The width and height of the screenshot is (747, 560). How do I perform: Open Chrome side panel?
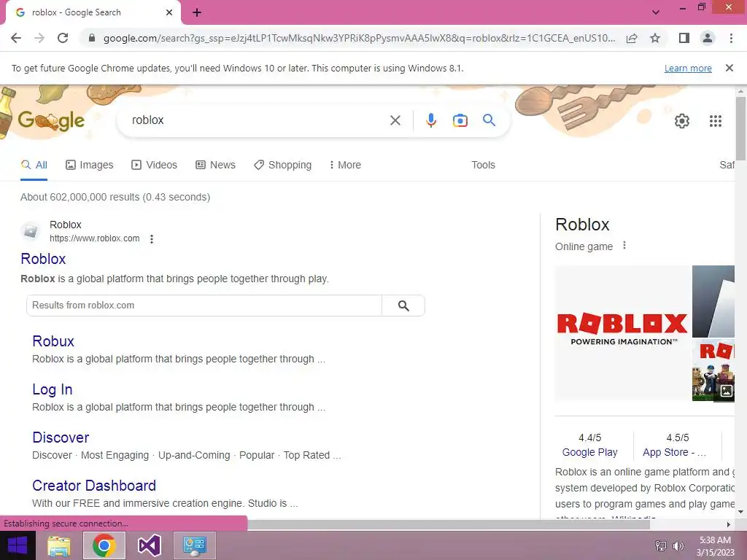(x=684, y=38)
